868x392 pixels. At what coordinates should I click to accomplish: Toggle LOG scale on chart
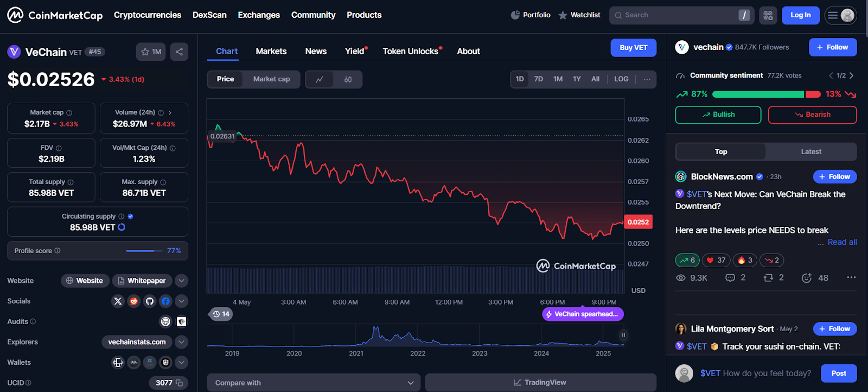point(621,79)
